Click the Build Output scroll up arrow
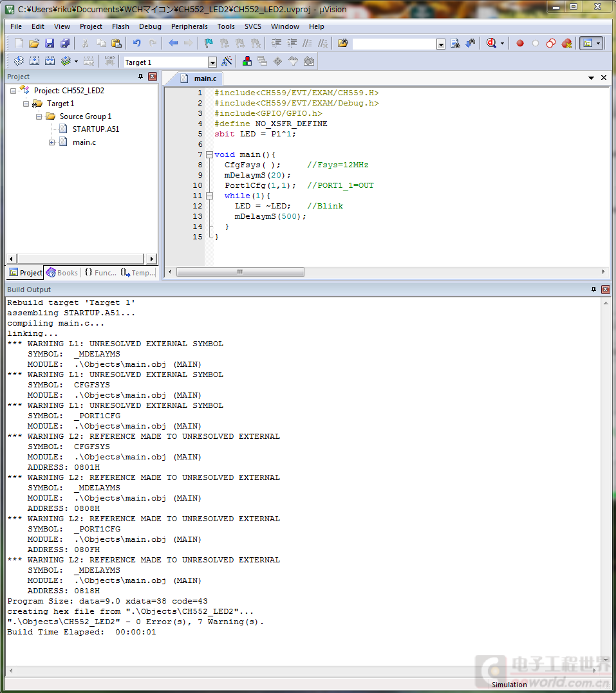This screenshot has height=693, width=616. (x=606, y=303)
